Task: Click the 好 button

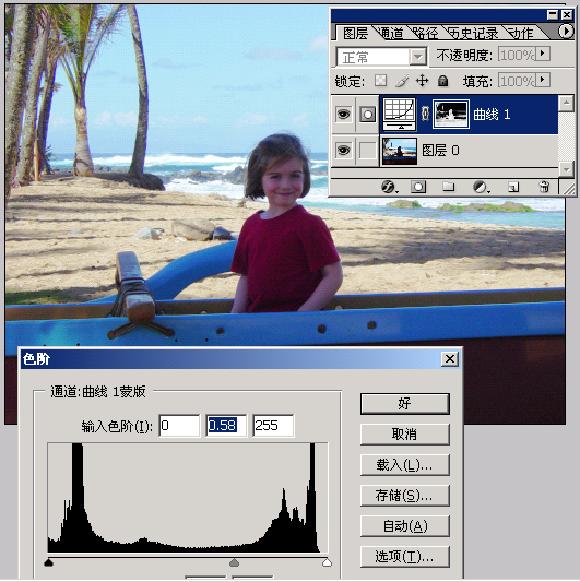Action: pos(405,403)
